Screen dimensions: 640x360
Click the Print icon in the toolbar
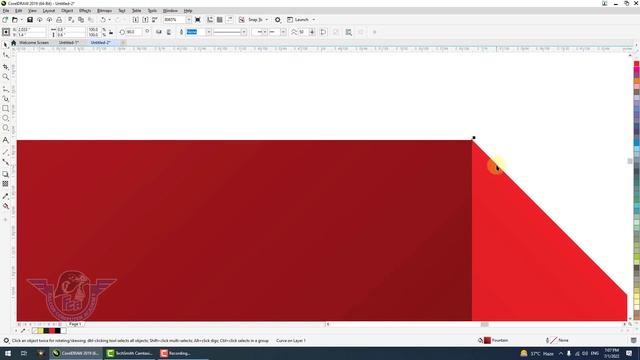pos(59,20)
